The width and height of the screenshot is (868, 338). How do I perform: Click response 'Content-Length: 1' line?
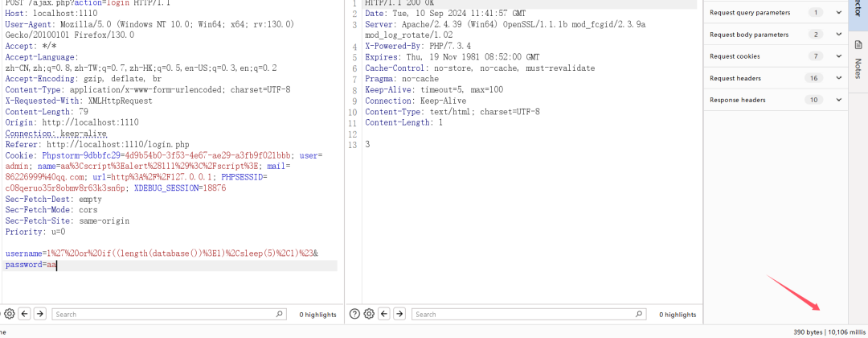pyautogui.click(x=403, y=122)
